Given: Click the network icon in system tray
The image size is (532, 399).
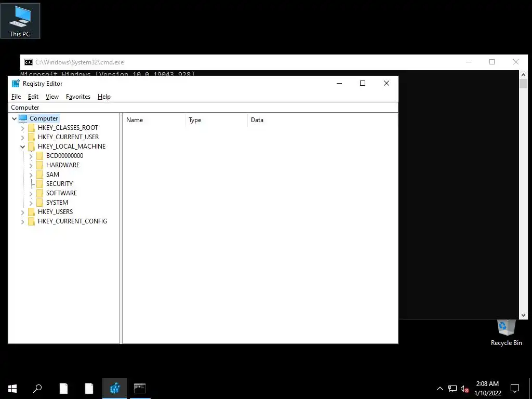Looking at the screenshot, I should click(x=453, y=389).
